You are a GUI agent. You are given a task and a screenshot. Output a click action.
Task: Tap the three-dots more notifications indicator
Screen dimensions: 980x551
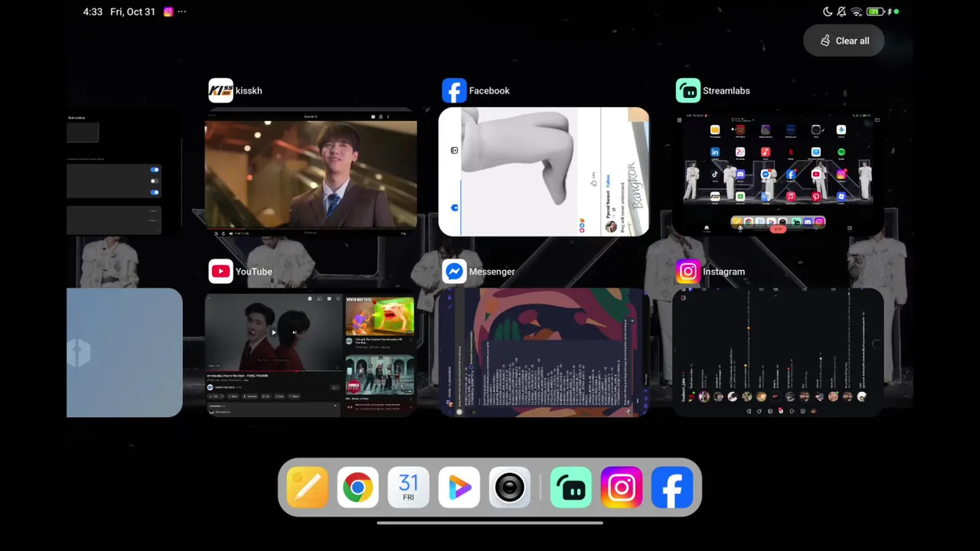point(181,11)
